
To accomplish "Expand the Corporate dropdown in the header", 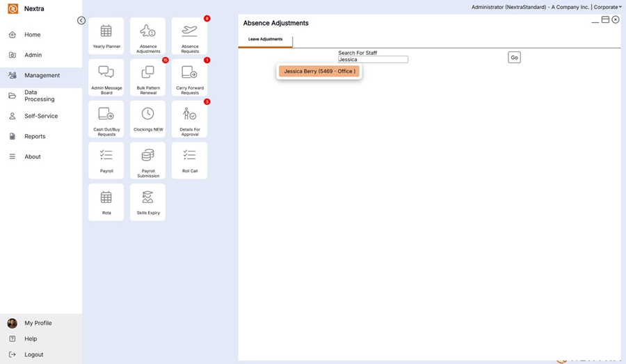I will (608, 7).
